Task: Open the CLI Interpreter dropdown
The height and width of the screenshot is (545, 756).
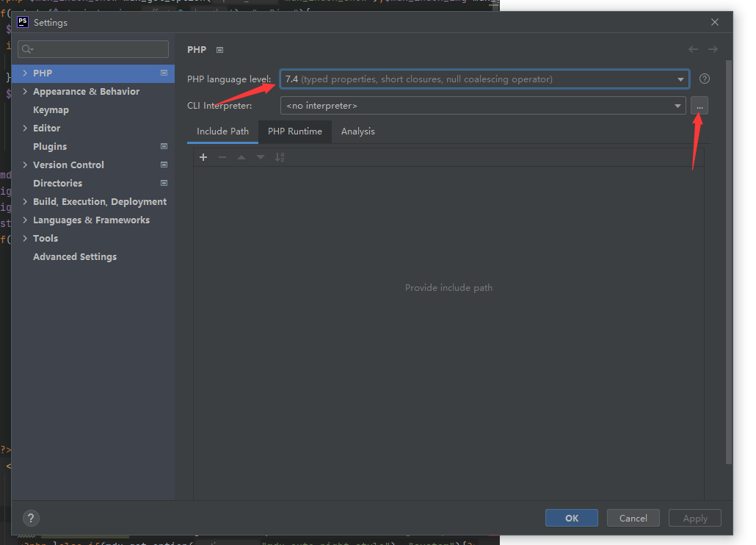Action: [x=677, y=105]
